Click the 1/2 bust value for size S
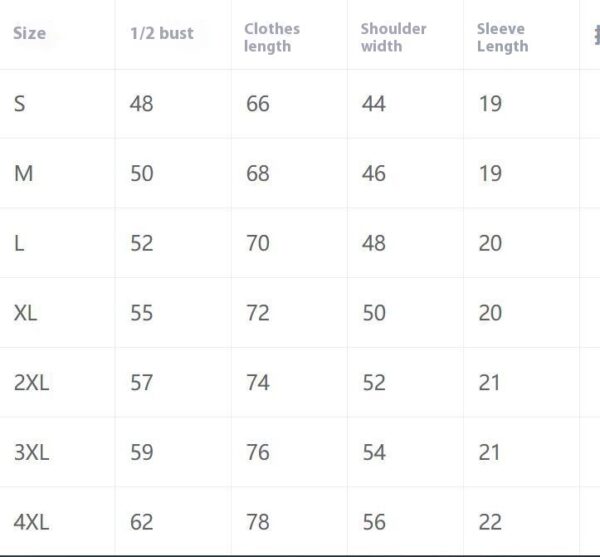 tap(141, 103)
